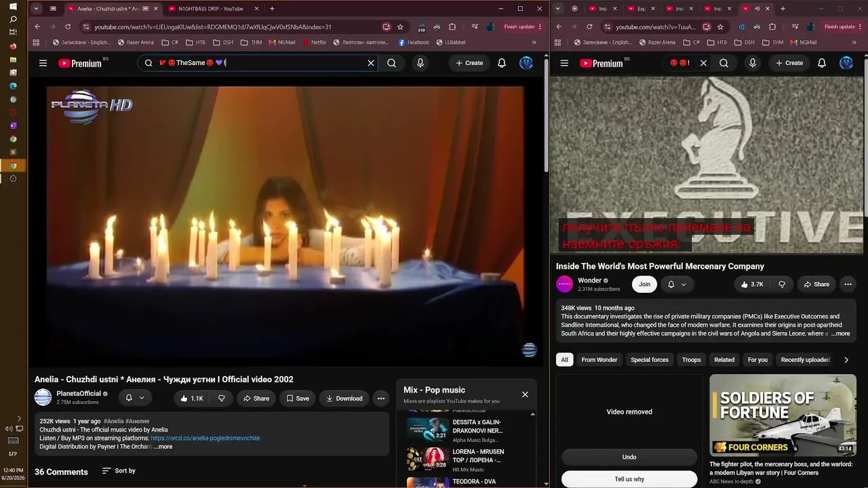Select the From Wonder filter chip
Screen dimensions: 868x488
click(599, 360)
